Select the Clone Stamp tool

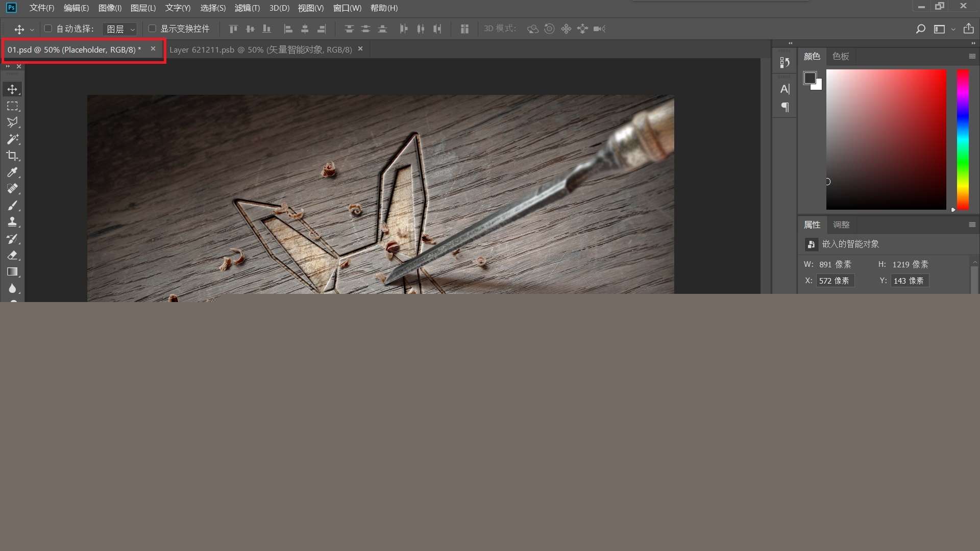point(13,222)
